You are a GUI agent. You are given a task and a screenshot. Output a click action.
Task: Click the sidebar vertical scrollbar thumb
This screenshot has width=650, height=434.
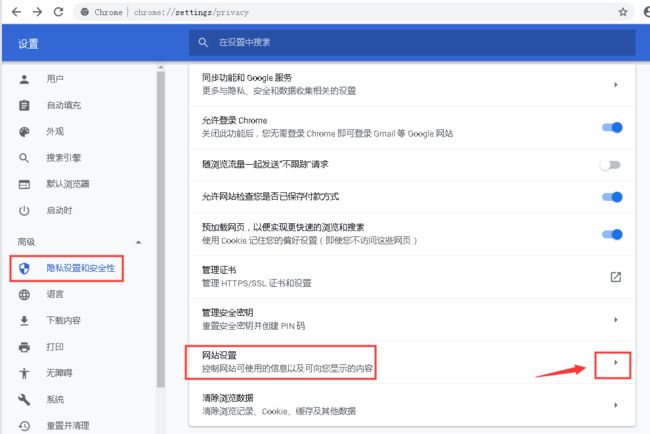pos(161,229)
